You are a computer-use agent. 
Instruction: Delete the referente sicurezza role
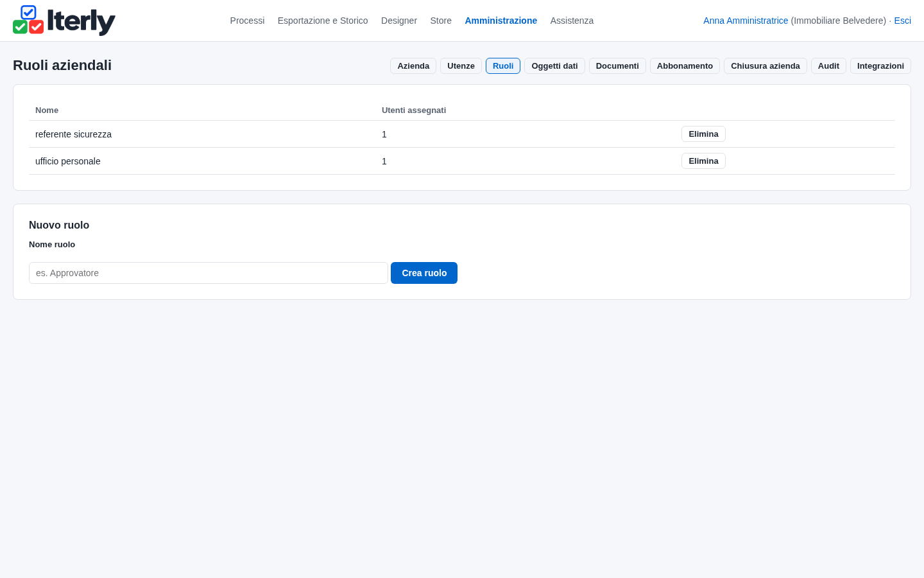pos(703,134)
